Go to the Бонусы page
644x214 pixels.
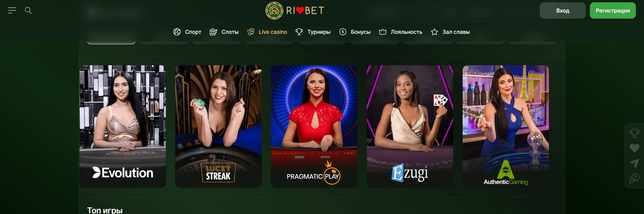(x=355, y=32)
